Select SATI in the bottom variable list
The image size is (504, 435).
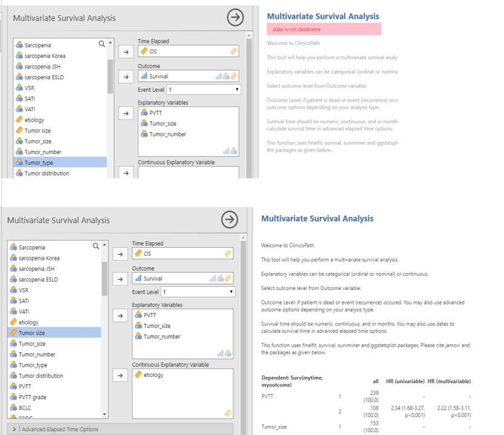(54, 301)
